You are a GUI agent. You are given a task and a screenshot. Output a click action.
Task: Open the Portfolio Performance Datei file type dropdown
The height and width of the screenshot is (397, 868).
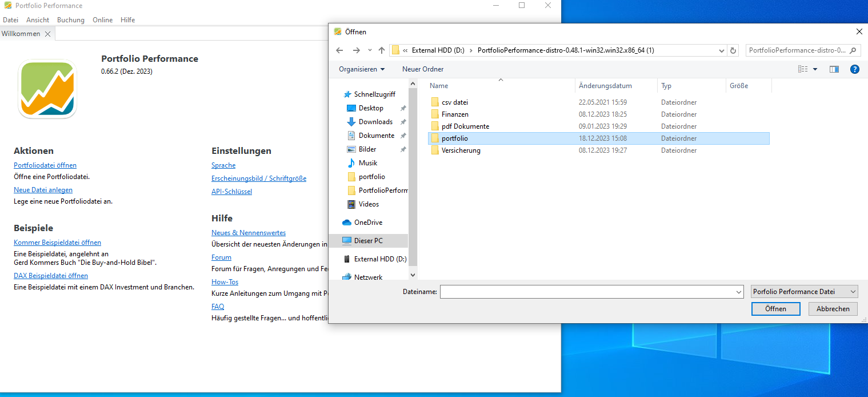pos(805,292)
